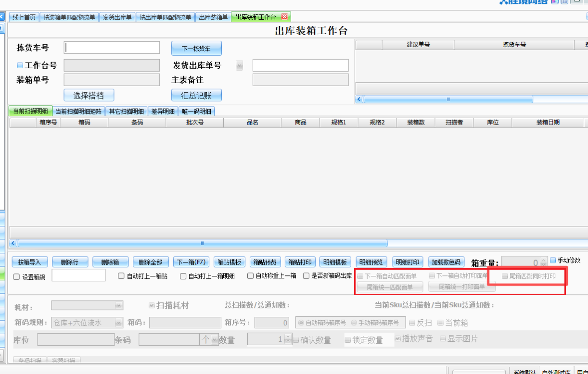
Task: Tick the 手动修改 checkbox
Action: pyautogui.click(x=553, y=260)
